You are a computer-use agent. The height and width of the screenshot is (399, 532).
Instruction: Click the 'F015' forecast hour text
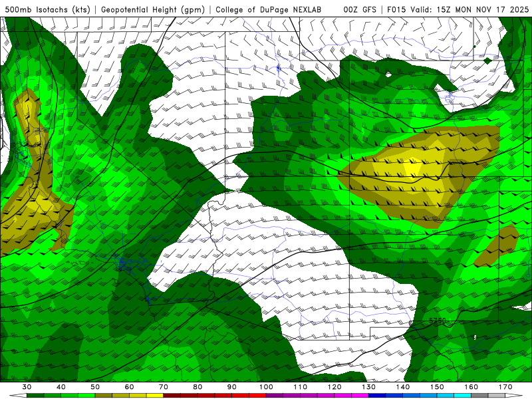[396, 10]
